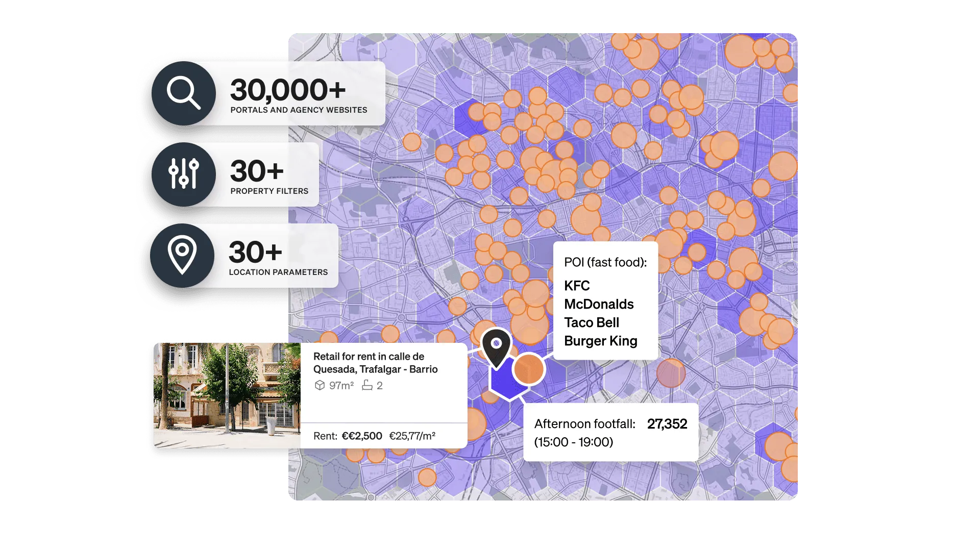Select Burger King in the POI list
Image resolution: width=980 pixels, height=551 pixels.
point(601,341)
